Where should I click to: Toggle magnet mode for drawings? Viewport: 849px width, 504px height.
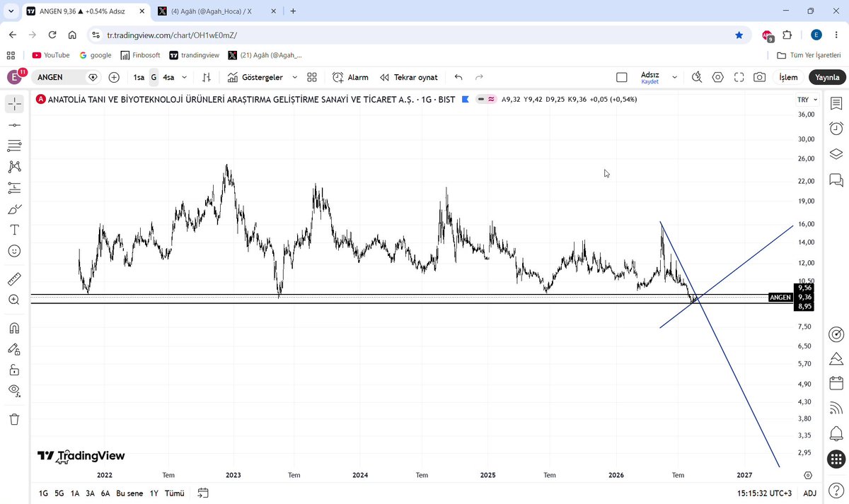(x=14, y=328)
